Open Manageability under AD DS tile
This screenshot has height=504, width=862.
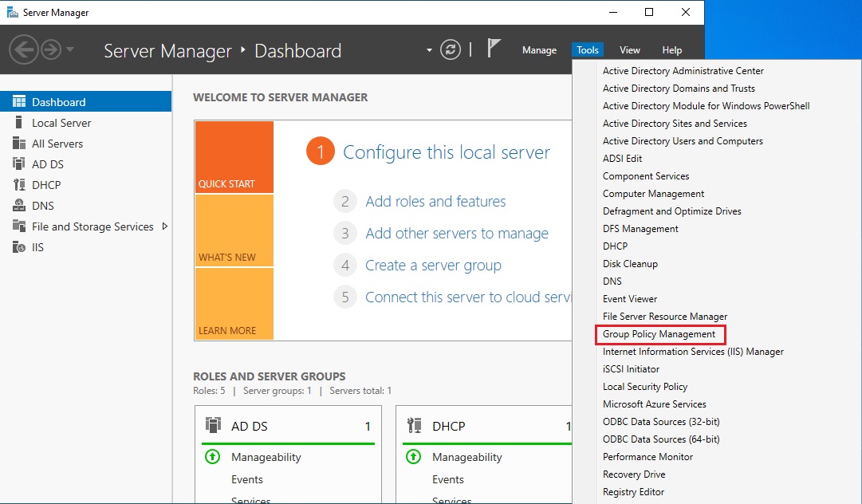(266, 457)
